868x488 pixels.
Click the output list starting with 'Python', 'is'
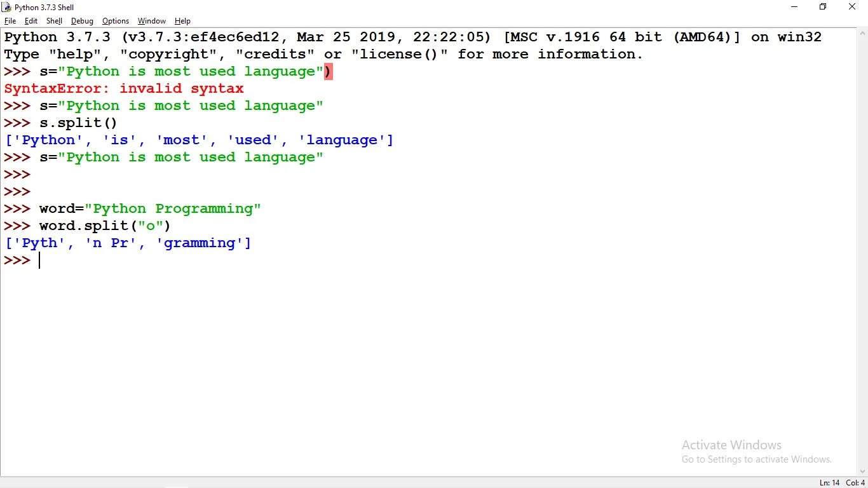coord(199,140)
